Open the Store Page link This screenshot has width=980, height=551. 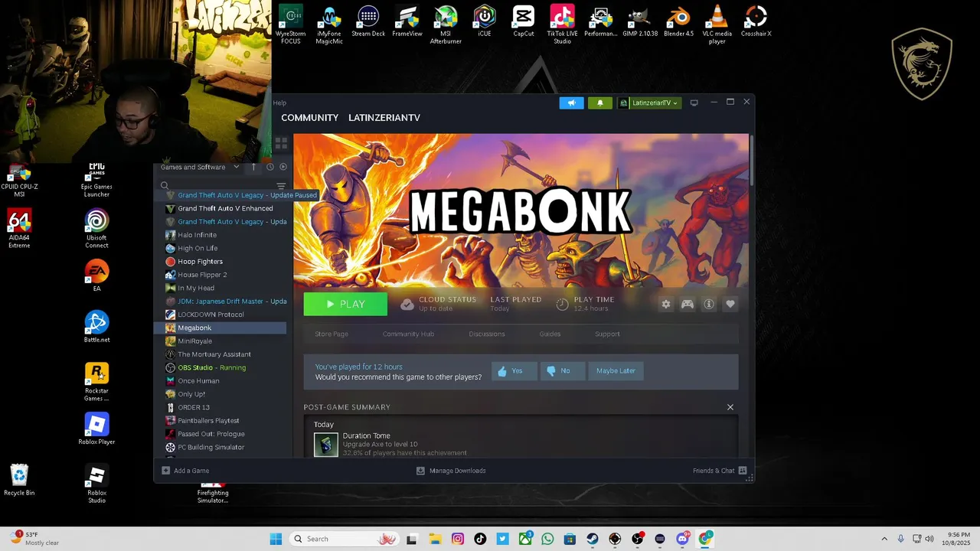pos(332,334)
